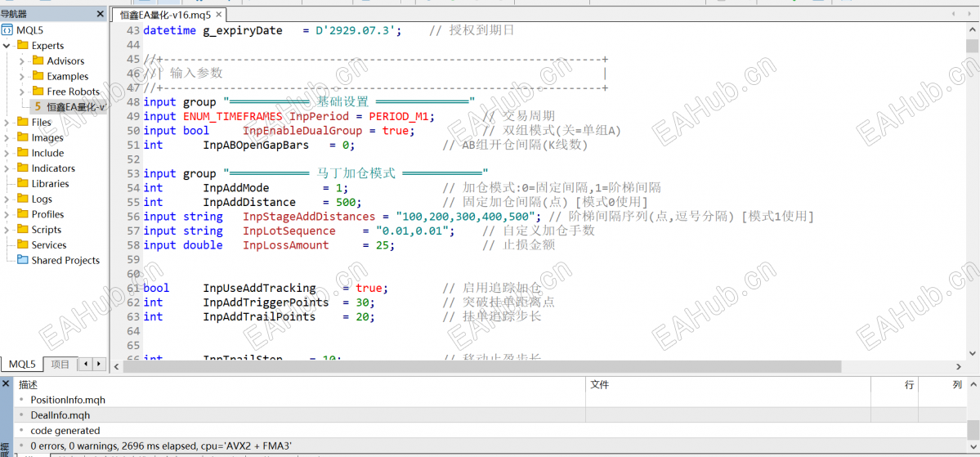Click navigator tab strip left arrow
The width and height of the screenshot is (980, 457).
[x=86, y=363]
